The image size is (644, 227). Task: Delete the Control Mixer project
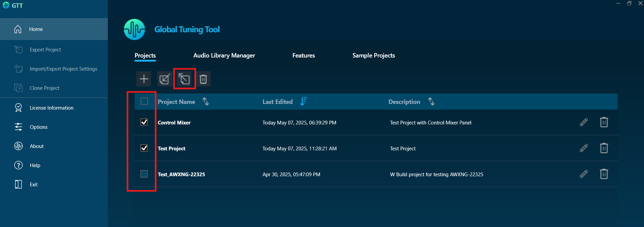pos(604,122)
